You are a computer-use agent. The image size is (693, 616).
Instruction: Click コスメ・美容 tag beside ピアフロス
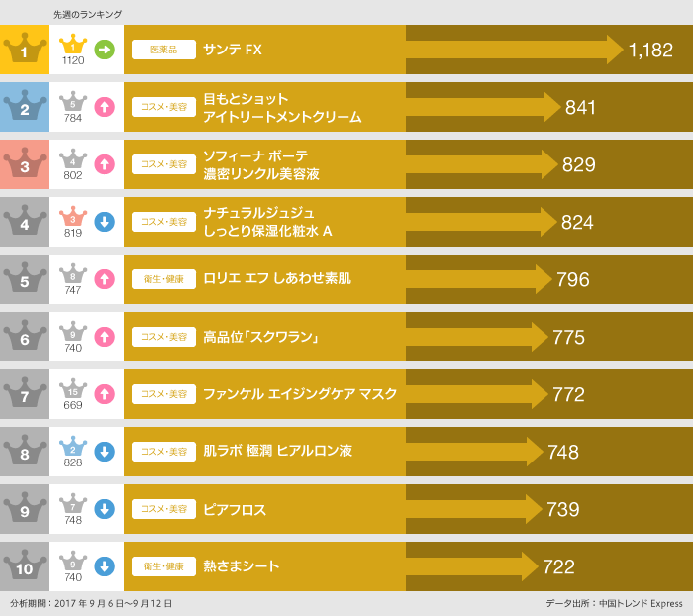163,509
